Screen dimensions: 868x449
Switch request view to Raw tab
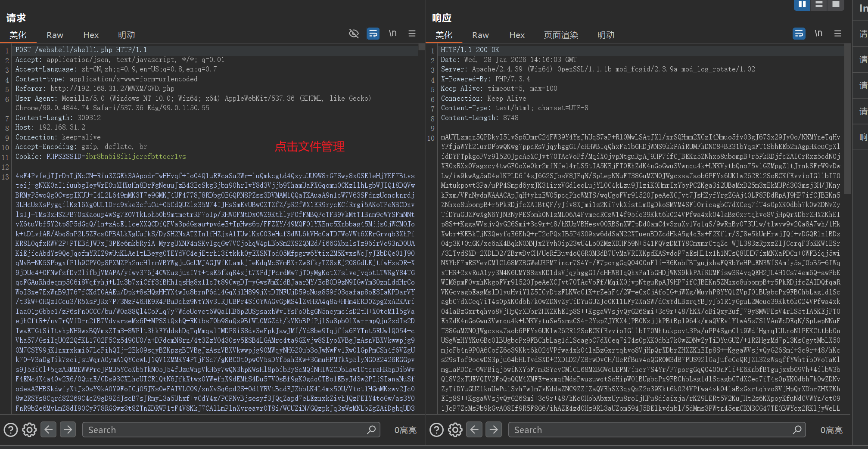(55, 35)
